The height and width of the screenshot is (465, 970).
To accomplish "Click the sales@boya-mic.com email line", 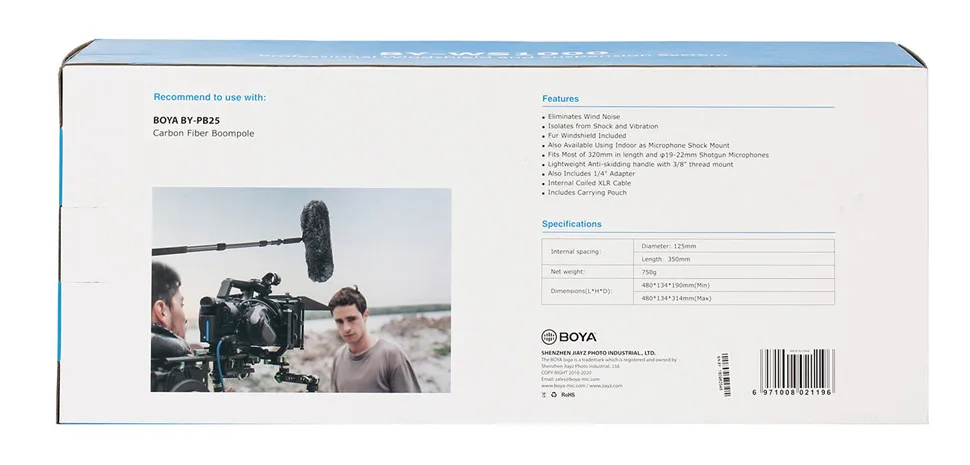I will click(x=570, y=379).
